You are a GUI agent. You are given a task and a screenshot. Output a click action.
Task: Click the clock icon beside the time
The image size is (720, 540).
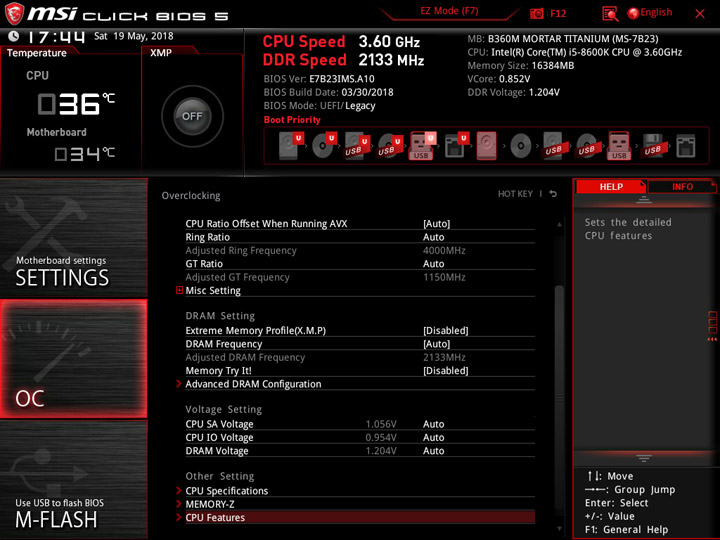point(14,36)
